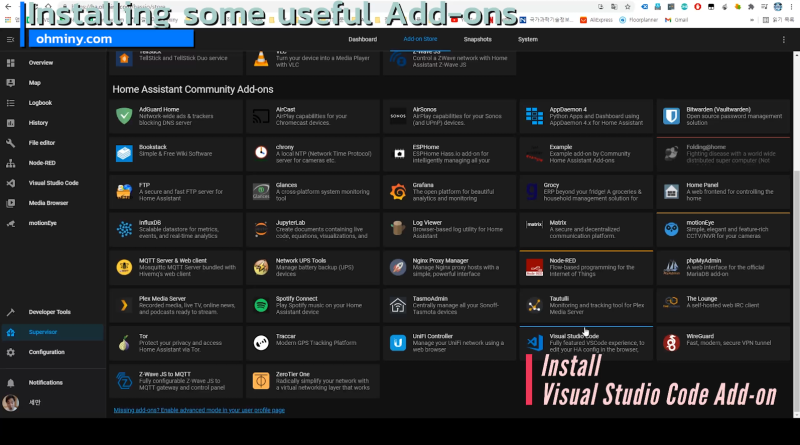
Task: Open the Glances add-on card
Action: click(x=313, y=192)
